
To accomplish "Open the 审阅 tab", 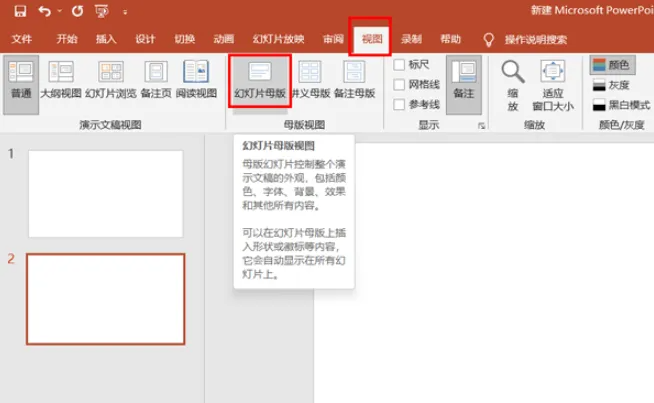I will click(333, 39).
